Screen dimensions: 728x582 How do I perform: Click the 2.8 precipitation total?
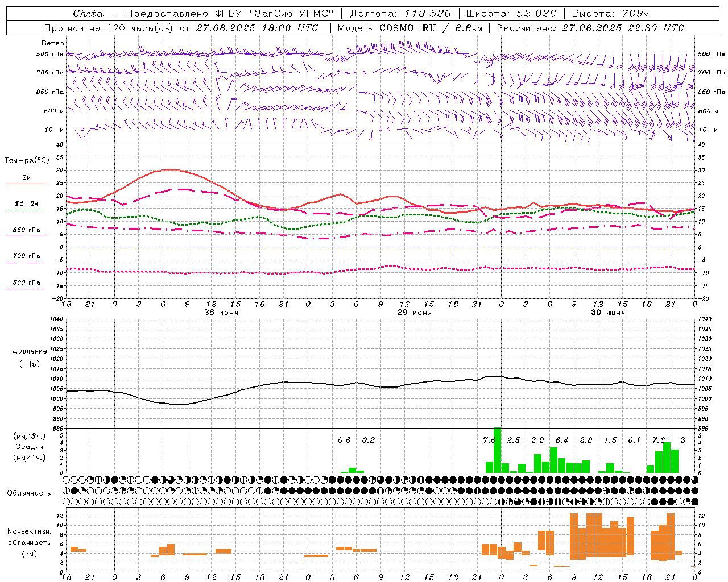[586, 440]
